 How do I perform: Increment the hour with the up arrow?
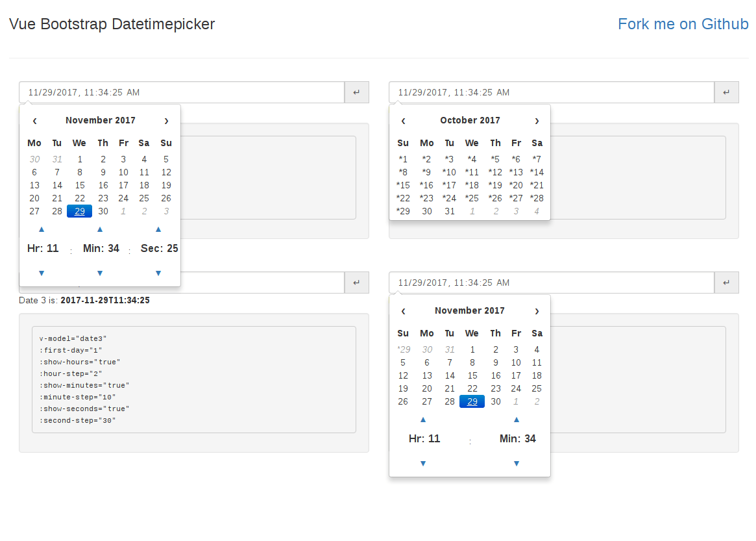click(x=41, y=229)
